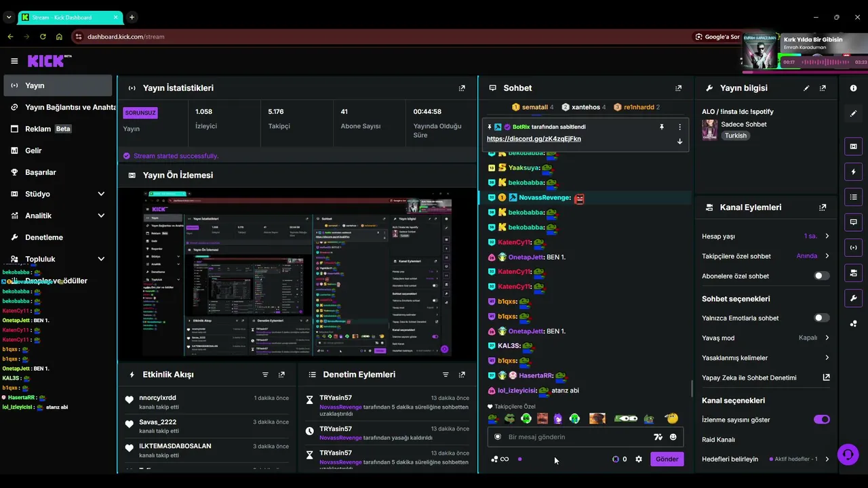Click the 'Stream started successfully.' notice
This screenshot has height=488, width=868.
click(x=176, y=156)
